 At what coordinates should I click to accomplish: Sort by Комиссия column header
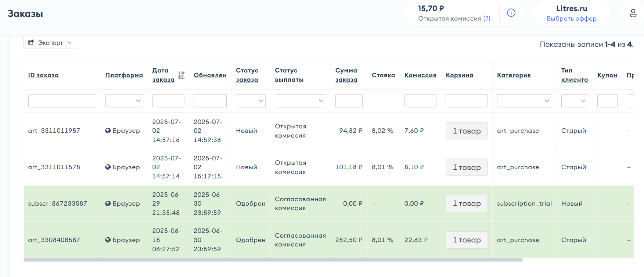420,75
